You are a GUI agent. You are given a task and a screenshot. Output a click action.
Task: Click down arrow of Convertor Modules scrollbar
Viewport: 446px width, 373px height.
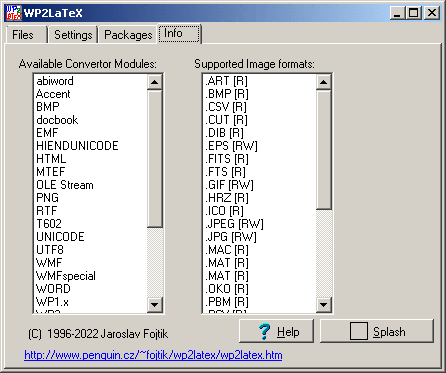155,304
